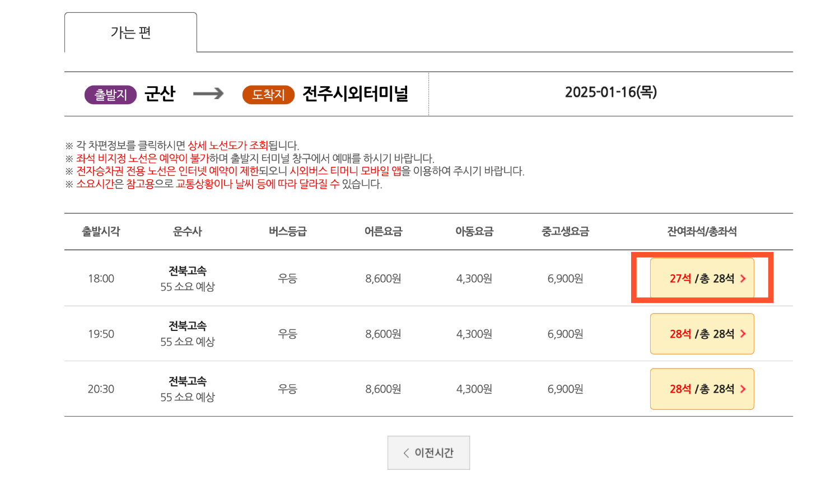Select the 가는 편 tab
840x504 pixels.
[130, 32]
